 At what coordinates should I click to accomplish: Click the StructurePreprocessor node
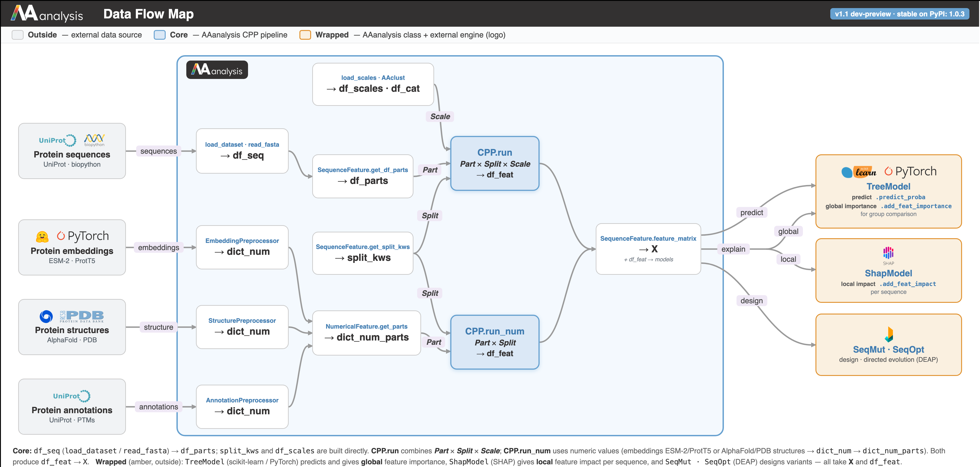(242, 327)
